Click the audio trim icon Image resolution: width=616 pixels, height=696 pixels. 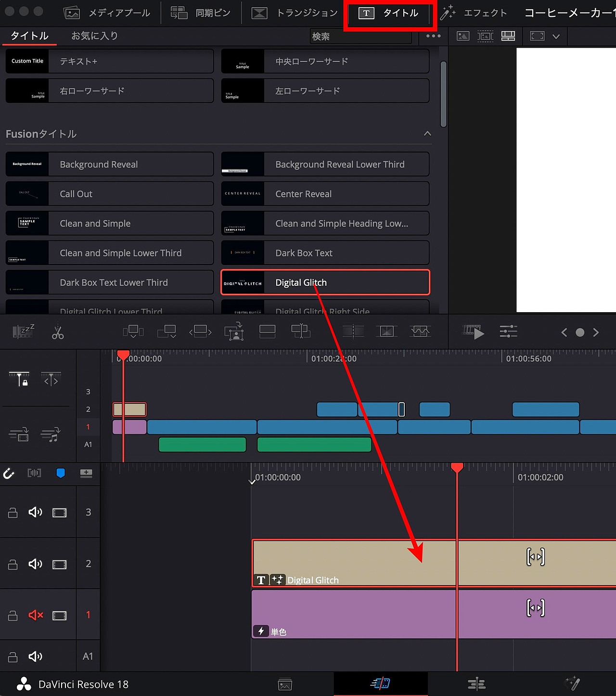pos(34,473)
